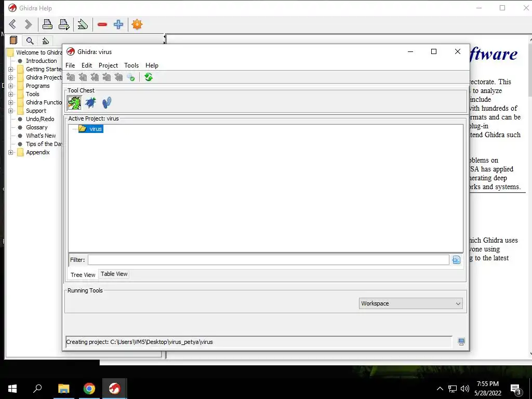The image size is (532, 399).
Task: Go back in Ghidra Help navigation
Action: (x=12, y=24)
